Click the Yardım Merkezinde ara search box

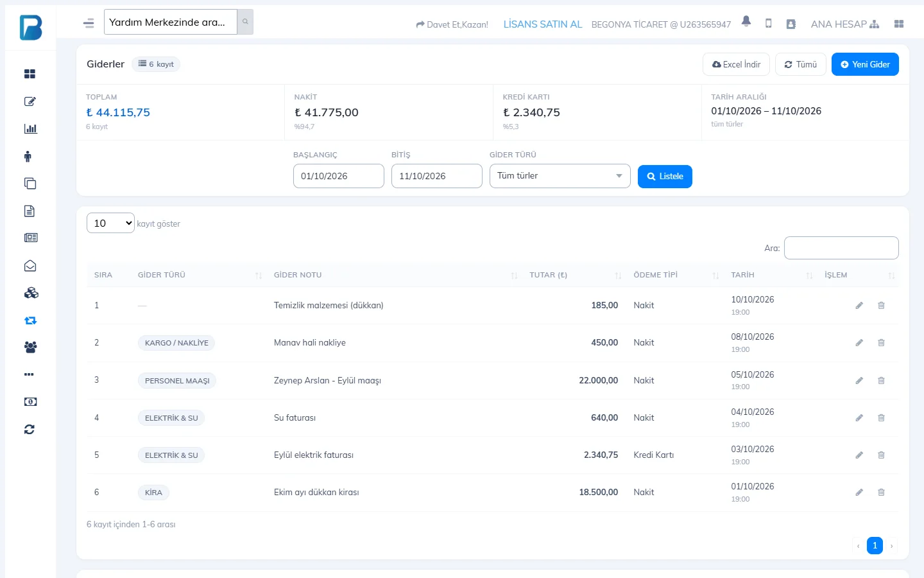tap(171, 22)
